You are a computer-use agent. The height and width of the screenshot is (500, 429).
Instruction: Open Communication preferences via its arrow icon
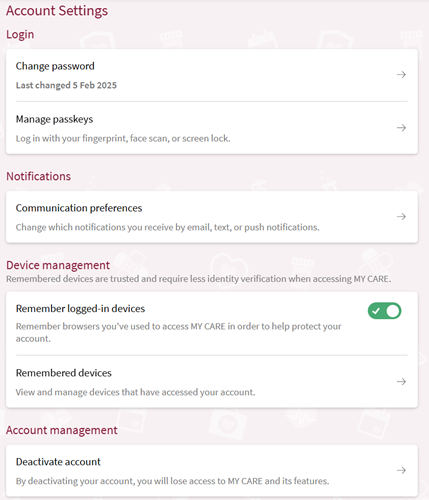401,217
